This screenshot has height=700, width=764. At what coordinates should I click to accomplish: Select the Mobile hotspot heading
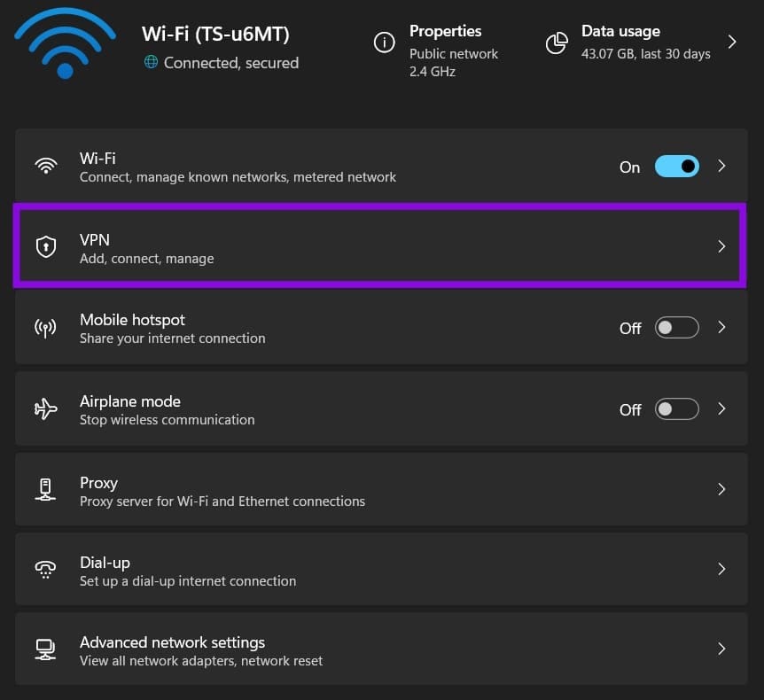pyautogui.click(x=133, y=320)
